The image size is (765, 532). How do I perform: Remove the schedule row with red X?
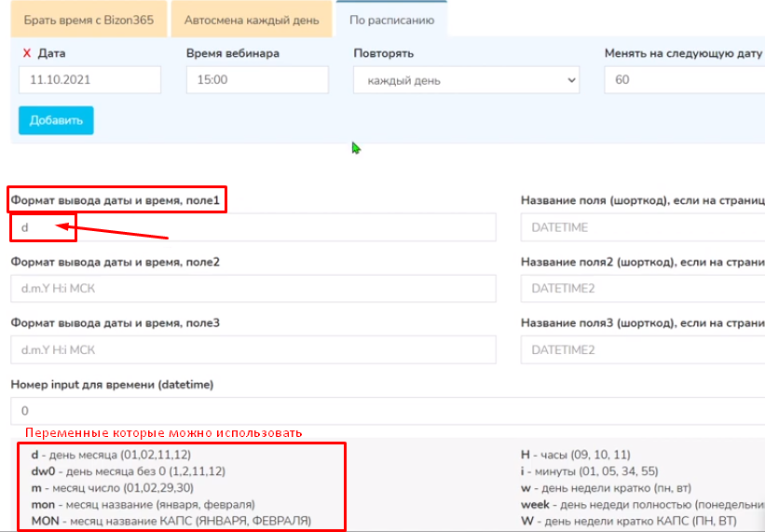click(x=26, y=54)
